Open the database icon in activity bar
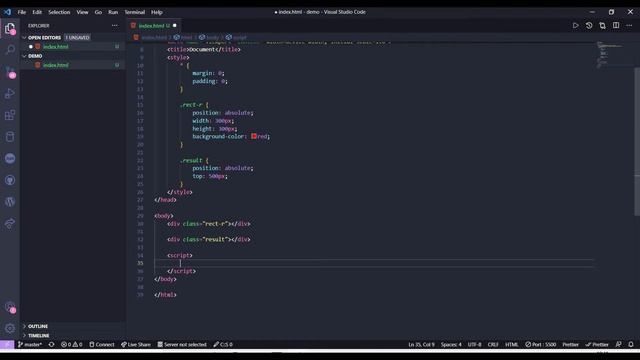The height and width of the screenshot is (360, 640). [10, 137]
